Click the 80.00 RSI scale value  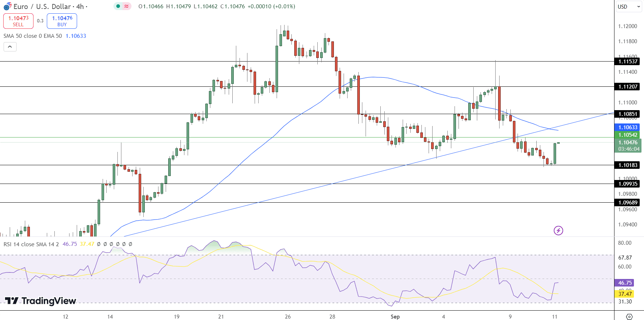(x=625, y=243)
